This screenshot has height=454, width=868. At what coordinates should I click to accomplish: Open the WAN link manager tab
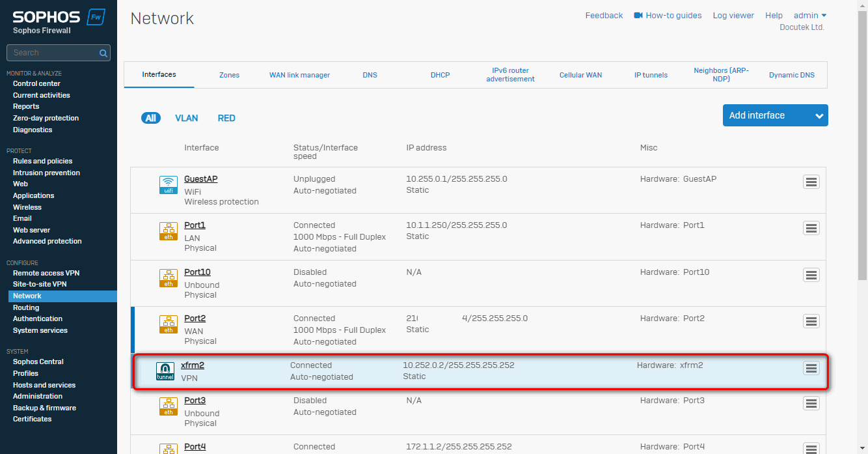299,75
